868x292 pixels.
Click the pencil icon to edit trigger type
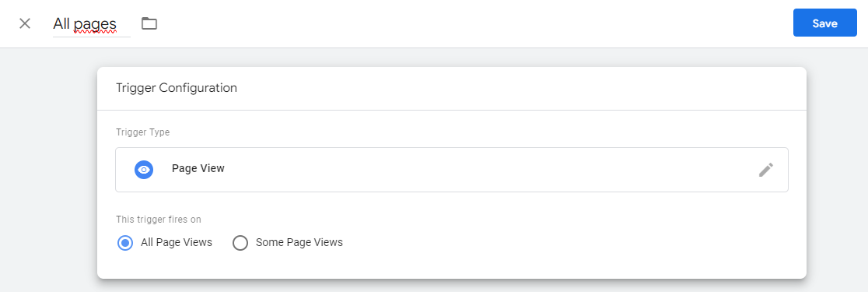pos(765,170)
